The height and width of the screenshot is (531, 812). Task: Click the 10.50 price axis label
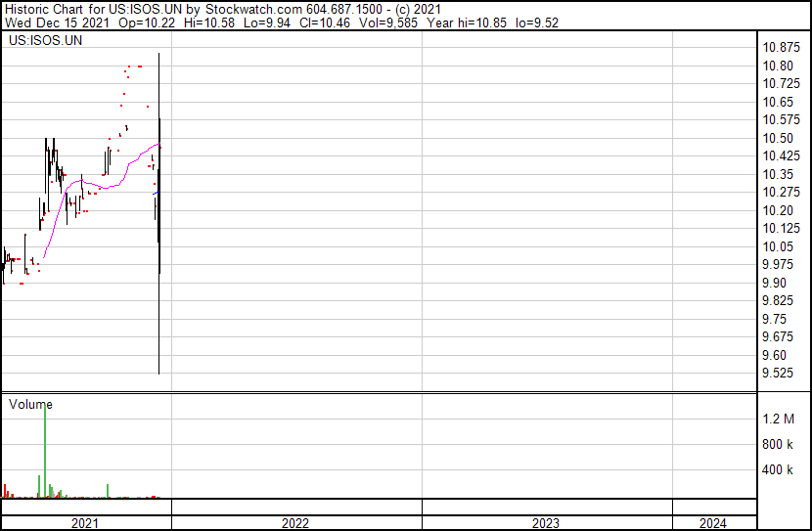pos(780,138)
